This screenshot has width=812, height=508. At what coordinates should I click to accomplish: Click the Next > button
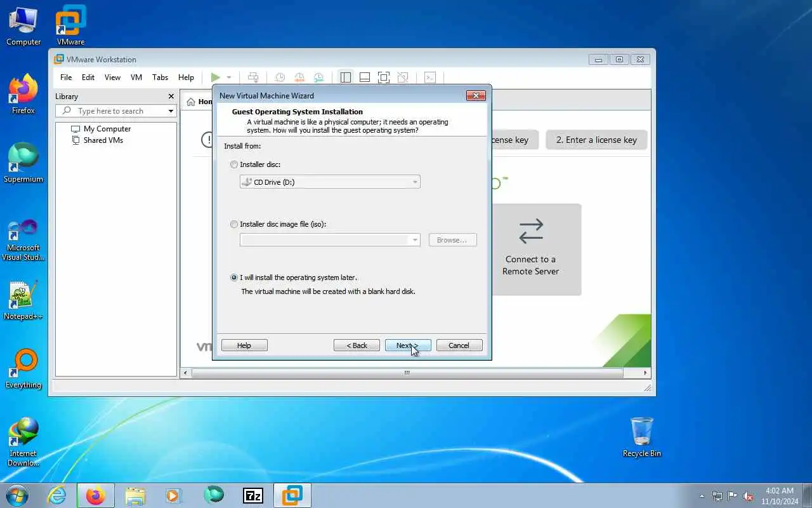(x=408, y=345)
